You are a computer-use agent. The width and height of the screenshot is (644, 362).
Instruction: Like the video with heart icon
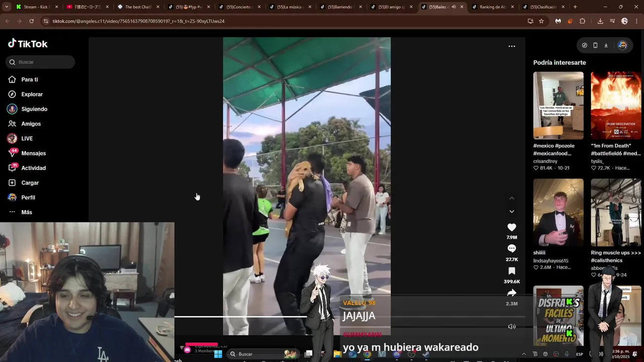click(x=512, y=227)
